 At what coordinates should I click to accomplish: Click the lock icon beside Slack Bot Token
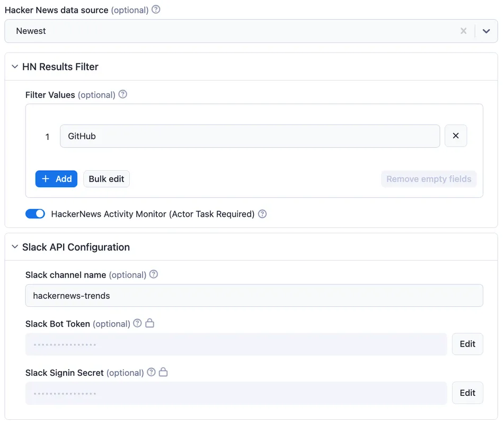pyautogui.click(x=150, y=323)
